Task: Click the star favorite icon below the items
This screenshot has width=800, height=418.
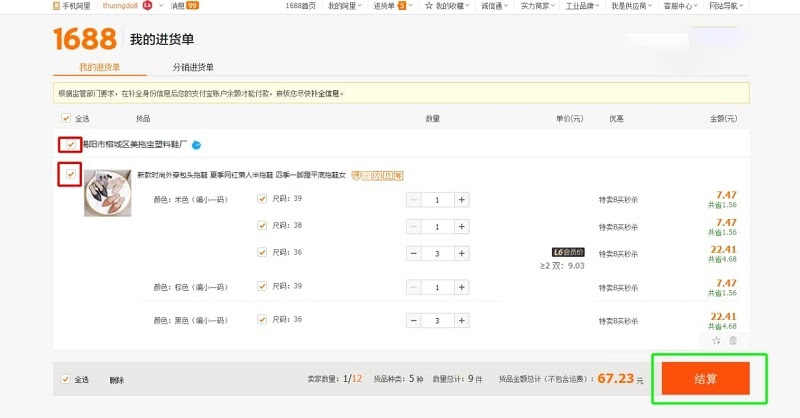Action: [716, 340]
